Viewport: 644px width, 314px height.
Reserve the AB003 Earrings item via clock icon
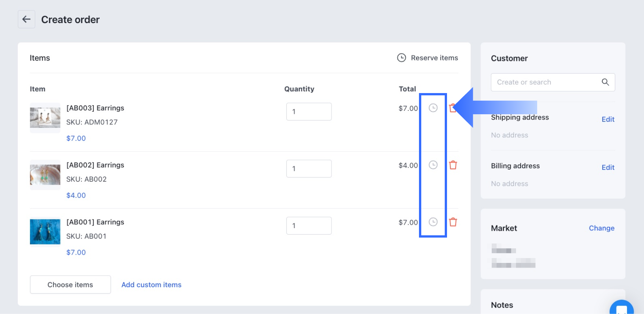coord(433,108)
